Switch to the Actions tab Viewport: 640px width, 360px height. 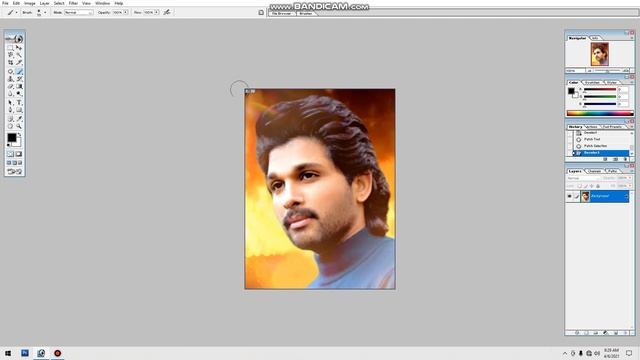pyautogui.click(x=591, y=127)
